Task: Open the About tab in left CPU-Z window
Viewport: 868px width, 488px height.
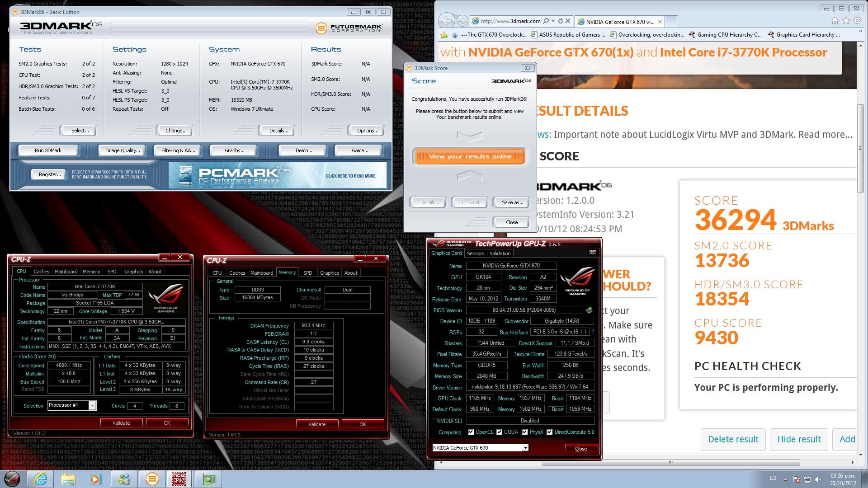Action: (x=155, y=272)
